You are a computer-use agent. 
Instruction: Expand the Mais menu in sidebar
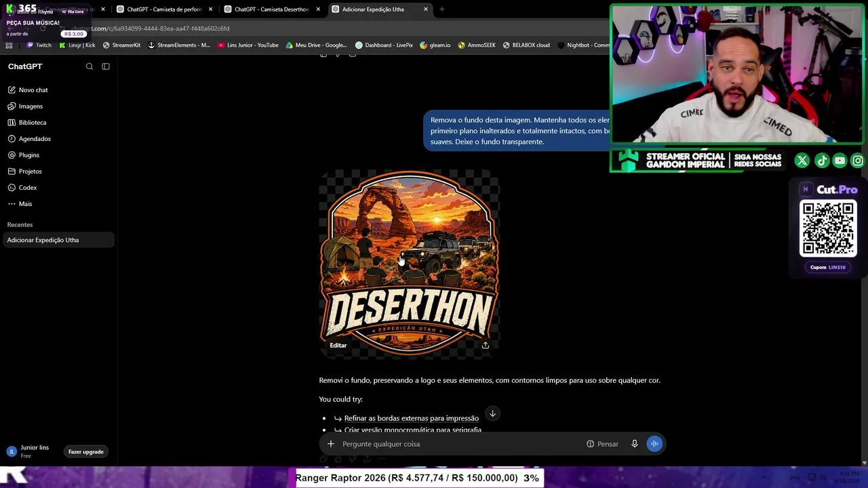(25, 204)
